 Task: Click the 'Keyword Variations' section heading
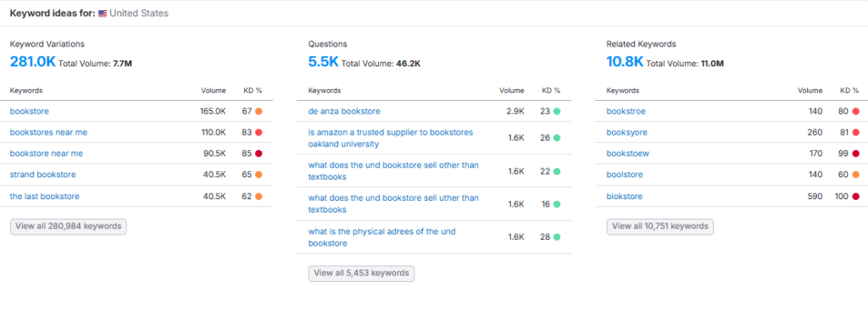click(47, 44)
